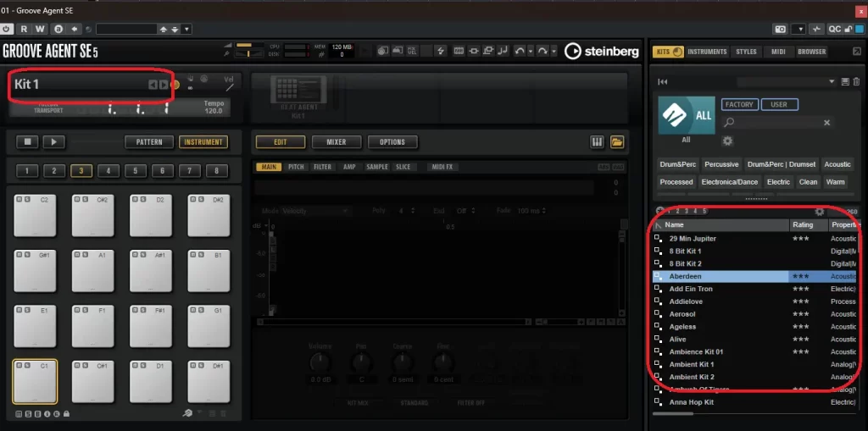
Task: Switch to the FILTER edit tab
Action: pyautogui.click(x=323, y=167)
